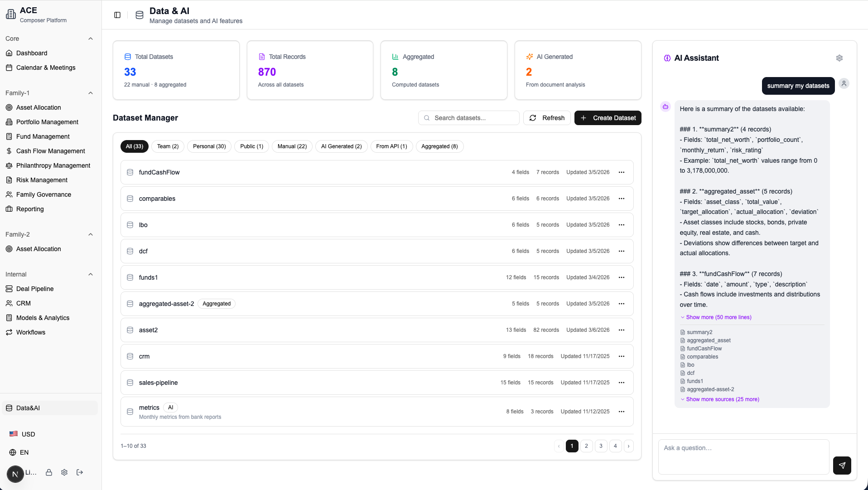Select the Aggregated (8) filter chip

[439, 146]
